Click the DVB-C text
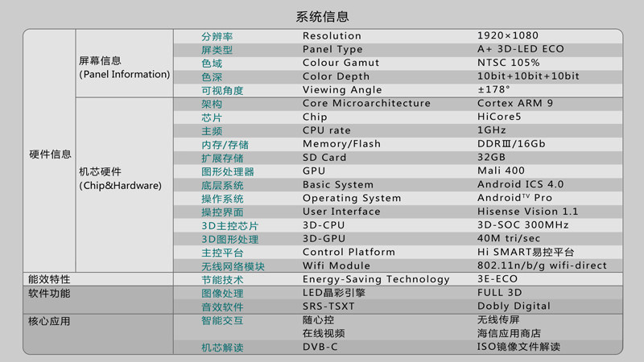The image size is (644, 362). (320, 348)
